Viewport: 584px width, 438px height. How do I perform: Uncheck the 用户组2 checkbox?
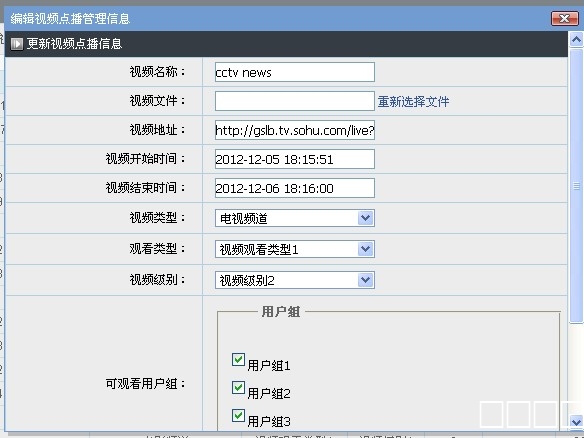(238, 387)
